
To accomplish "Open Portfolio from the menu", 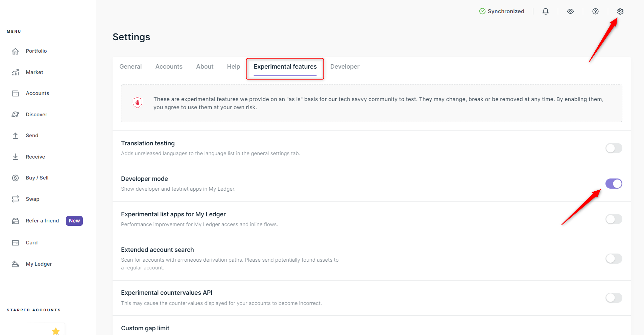I will 36,51.
